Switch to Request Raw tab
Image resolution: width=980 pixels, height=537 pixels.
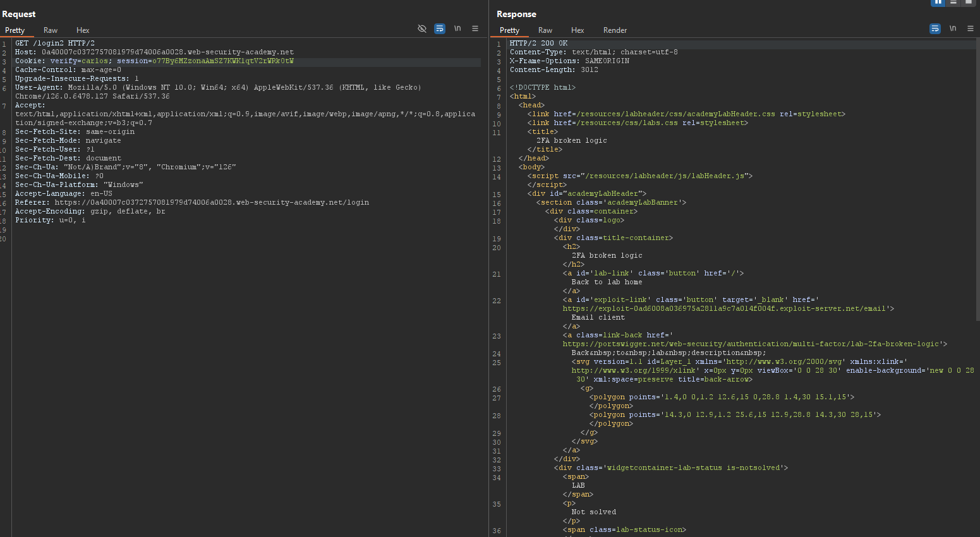[51, 30]
